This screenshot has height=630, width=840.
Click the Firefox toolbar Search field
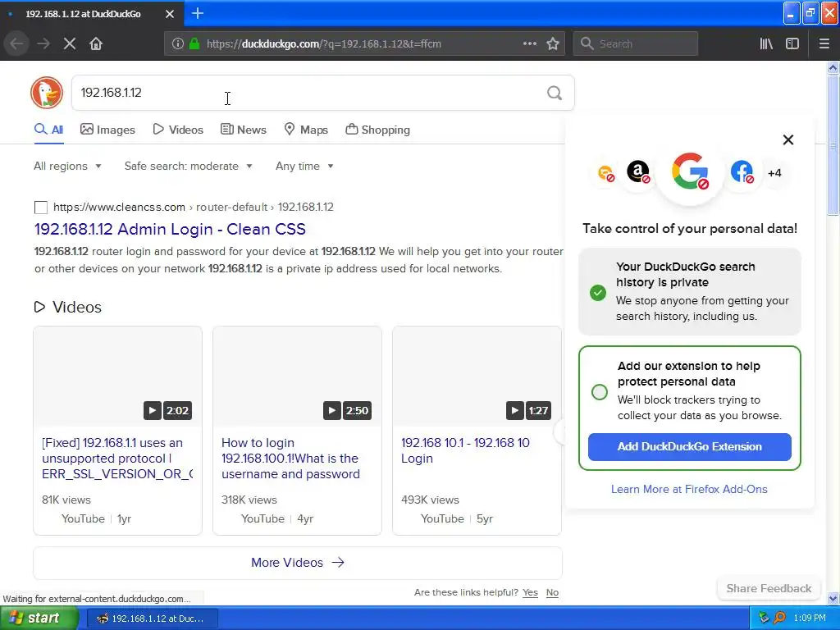(x=636, y=44)
